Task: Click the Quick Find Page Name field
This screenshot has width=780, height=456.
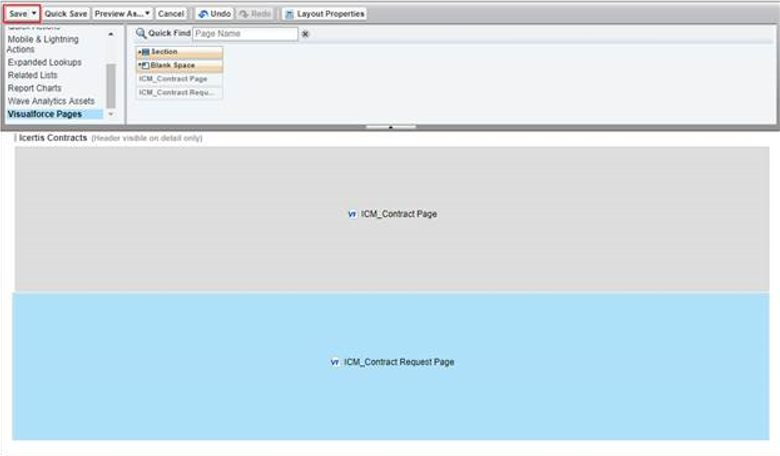Action: 245,34
